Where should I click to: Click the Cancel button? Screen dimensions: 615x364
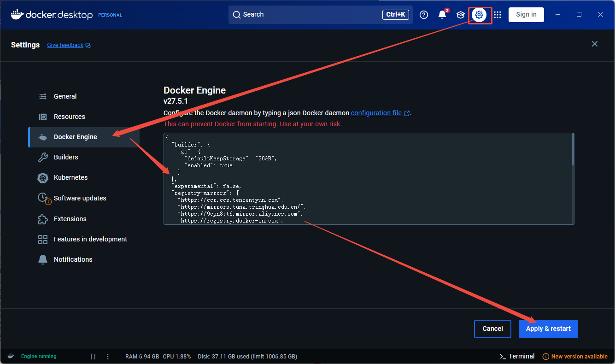492,329
